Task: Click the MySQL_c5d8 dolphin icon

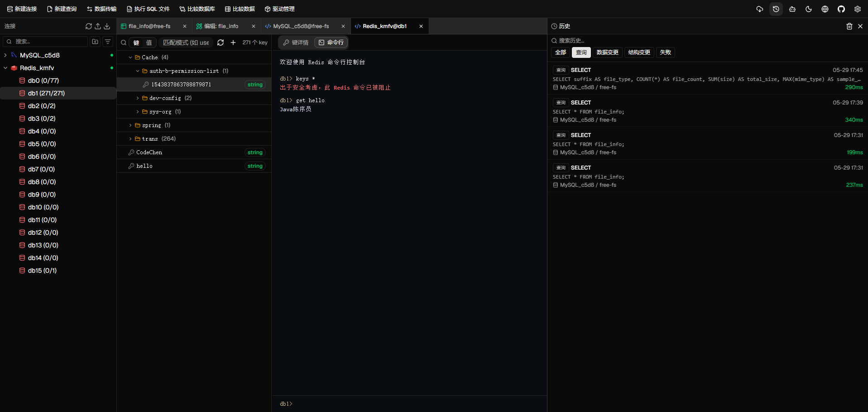Action: 14,55
